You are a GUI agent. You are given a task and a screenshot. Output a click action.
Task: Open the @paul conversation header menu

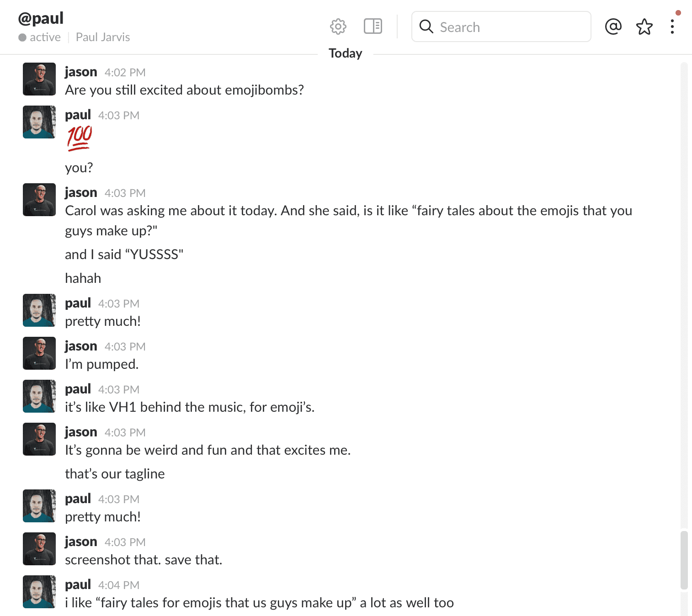click(x=41, y=18)
